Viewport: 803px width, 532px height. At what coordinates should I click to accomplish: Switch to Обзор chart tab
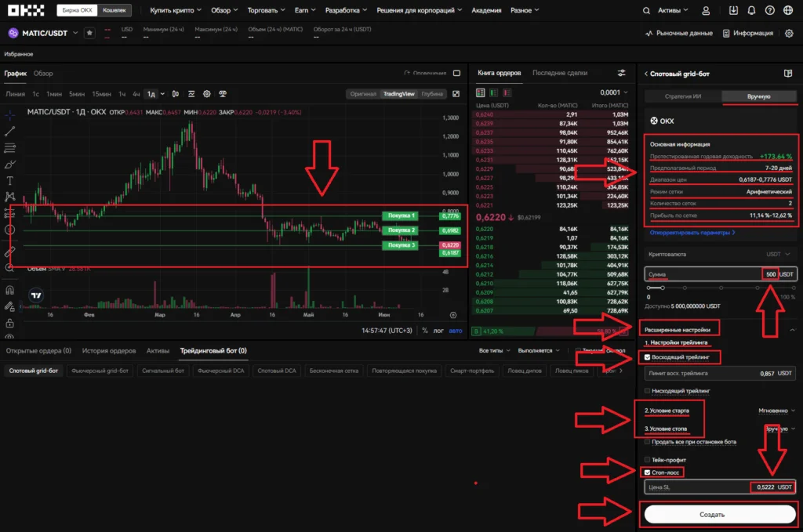pyautogui.click(x=43, y=73)
